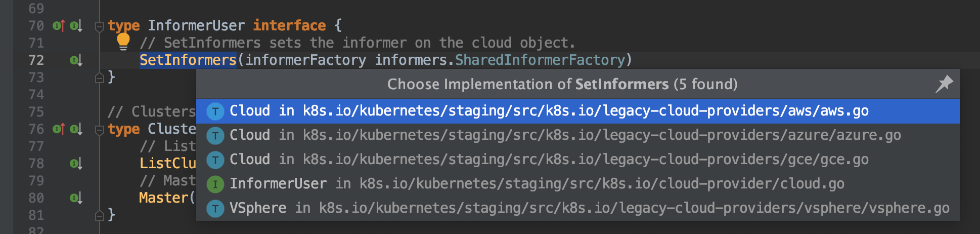Click the fold end marker on line 81
Viewport: 980px width, 234px height.
tap(100, 215)
